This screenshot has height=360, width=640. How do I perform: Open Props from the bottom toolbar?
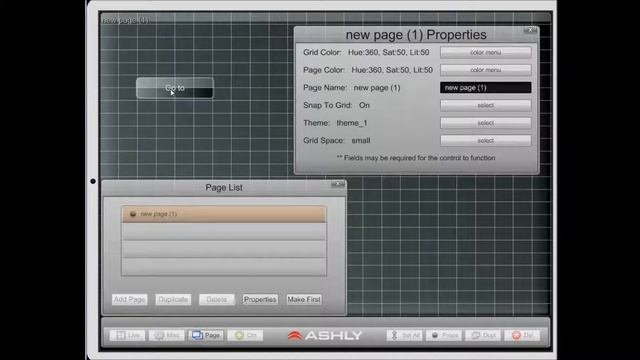click(444, 336)
